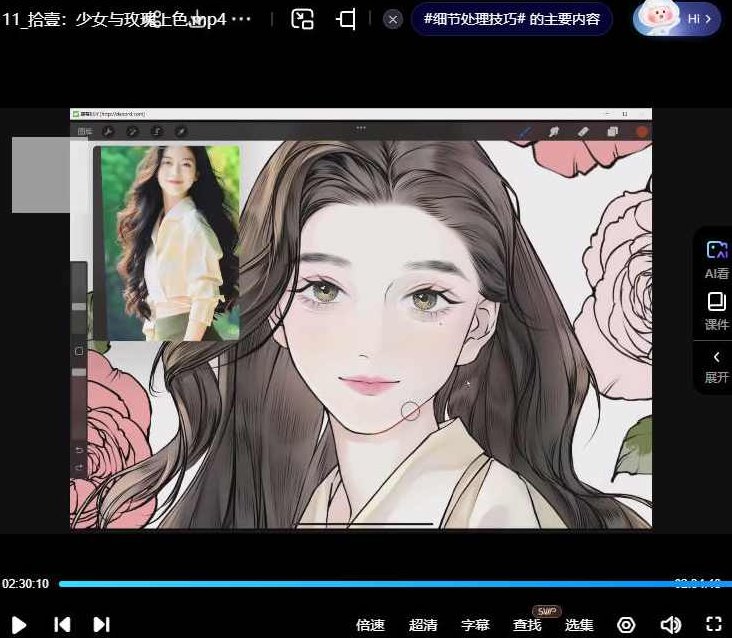This screenshot has height=638, width=732.
Task: Enable picture-in-picture mini player icon
Action: click(x=302, y=19)
